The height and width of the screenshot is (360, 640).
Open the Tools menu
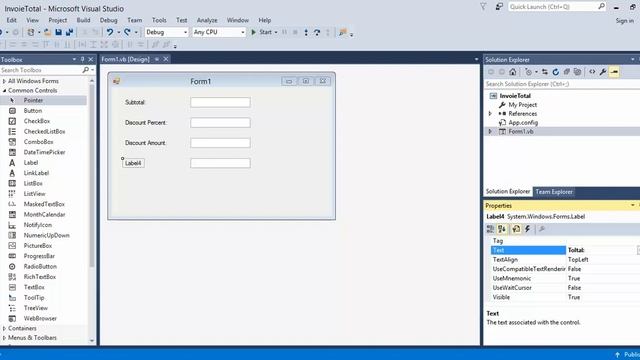pos(159,20)
